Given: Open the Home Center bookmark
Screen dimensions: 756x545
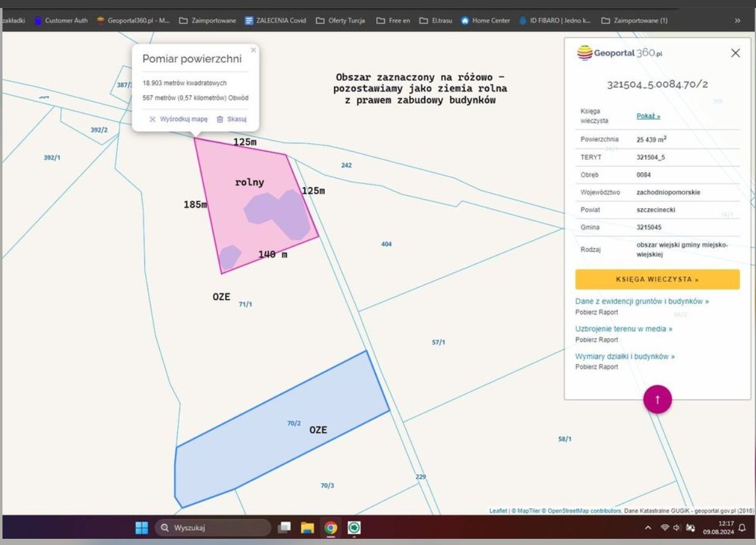Looking at the screenshot, I should tap(485, 20).
